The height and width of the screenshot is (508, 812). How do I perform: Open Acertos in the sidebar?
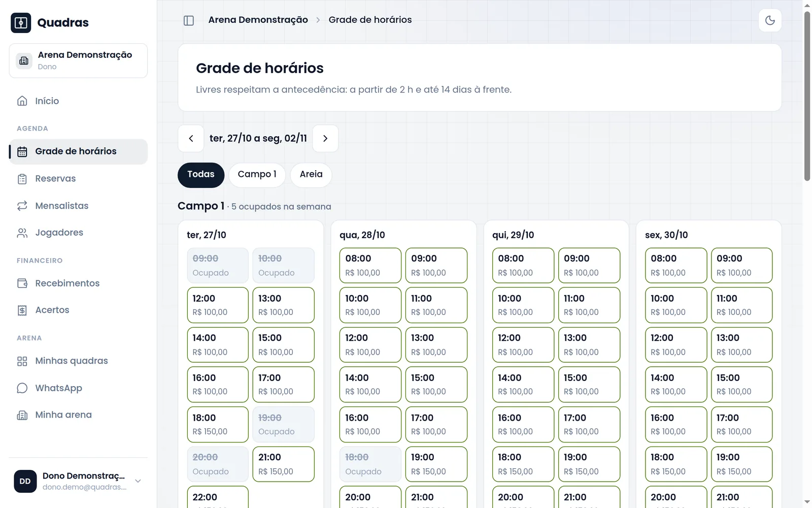(78, 310)
